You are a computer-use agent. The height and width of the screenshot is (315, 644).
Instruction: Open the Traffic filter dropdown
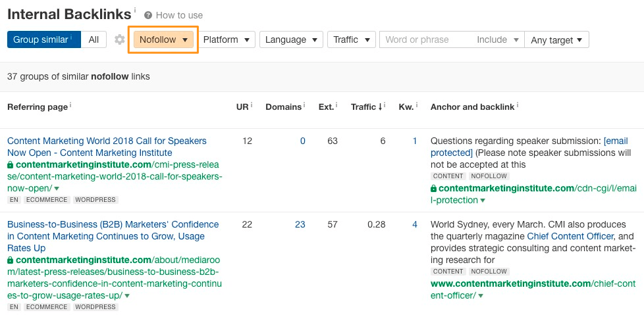[352, 39]
